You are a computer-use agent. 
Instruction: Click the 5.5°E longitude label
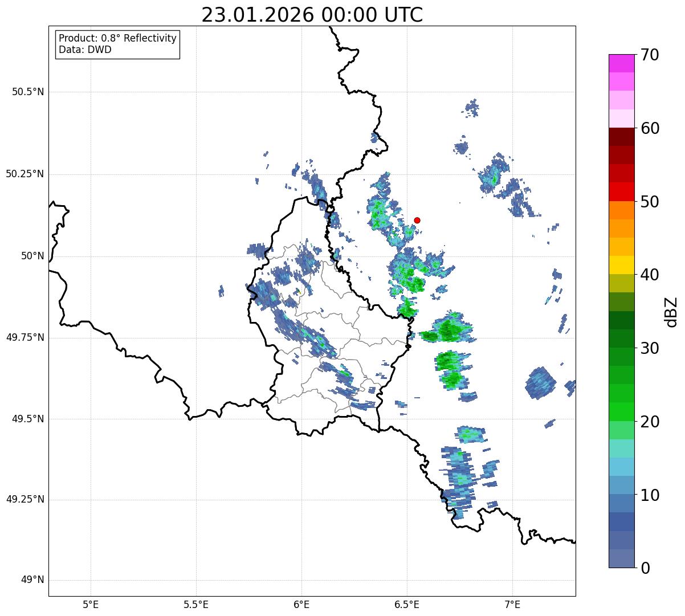[x=196, y=605]
